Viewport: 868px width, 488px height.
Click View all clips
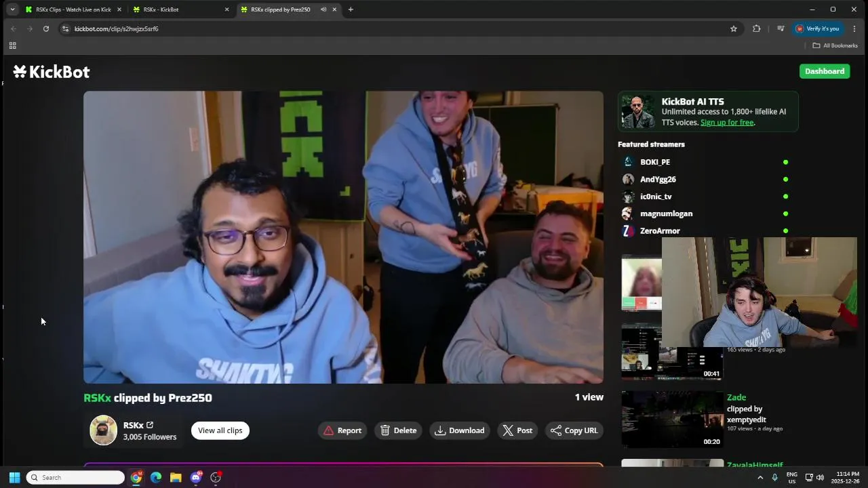pos(220,430)
